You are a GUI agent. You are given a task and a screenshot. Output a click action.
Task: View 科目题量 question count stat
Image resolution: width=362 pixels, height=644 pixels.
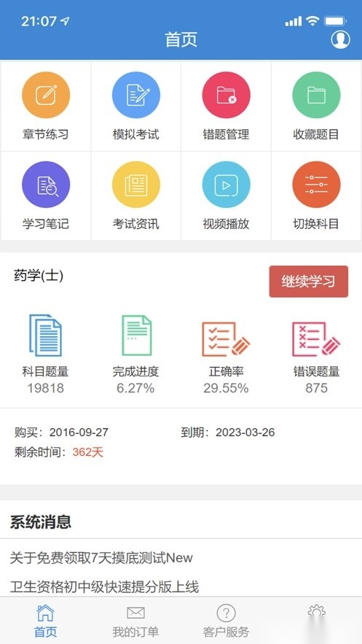point(45,354)
